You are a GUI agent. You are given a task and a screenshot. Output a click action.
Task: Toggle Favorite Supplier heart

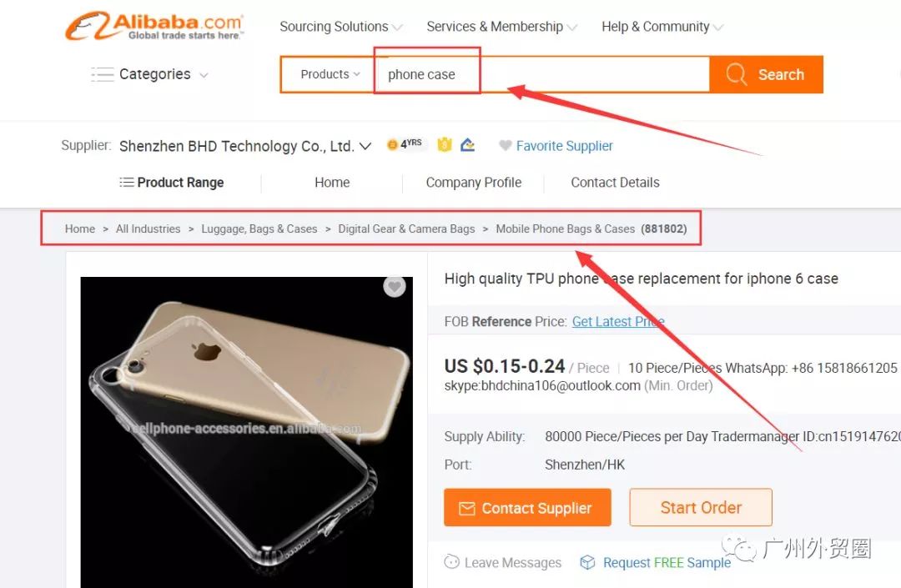click(505, 146)
